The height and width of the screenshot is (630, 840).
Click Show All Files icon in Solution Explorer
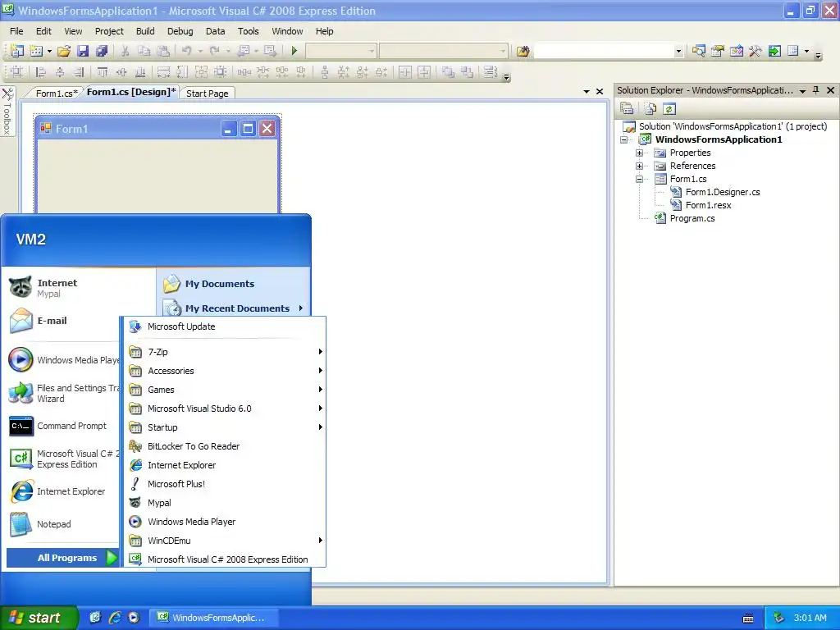pyautogui.click(x=651, y=109)
